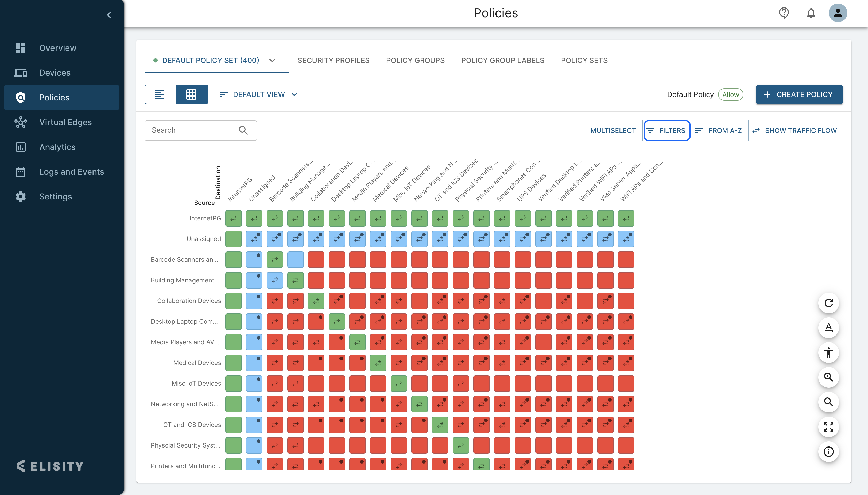The height and width of the screenshot is (495, 868).
Task: Open the Default View dropdown
Action: click(259, 94)
